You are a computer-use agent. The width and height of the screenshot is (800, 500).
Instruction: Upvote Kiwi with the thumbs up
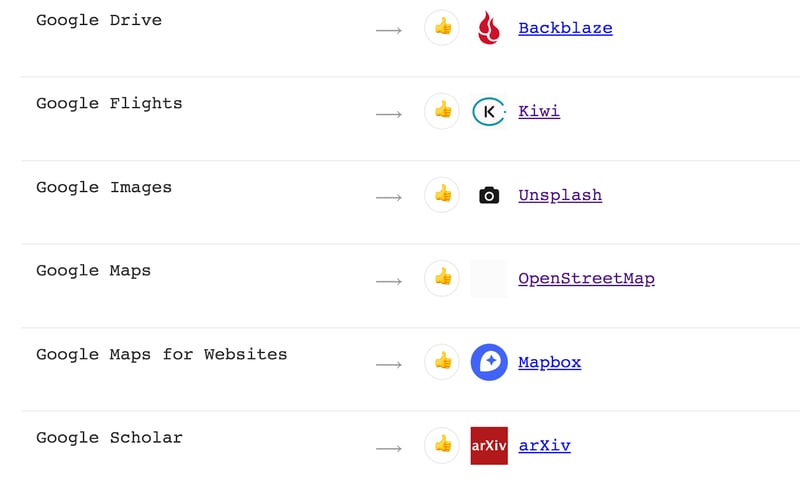(442, 111)
